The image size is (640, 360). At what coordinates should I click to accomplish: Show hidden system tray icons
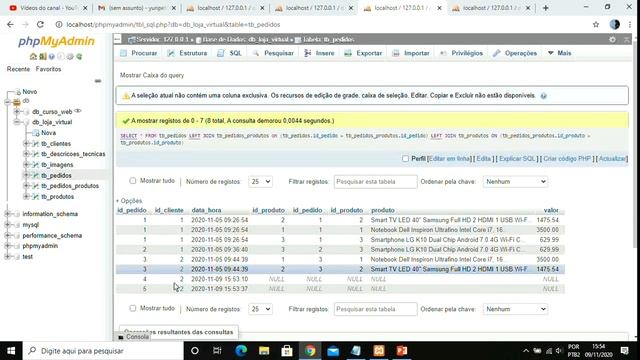[526, 351]
